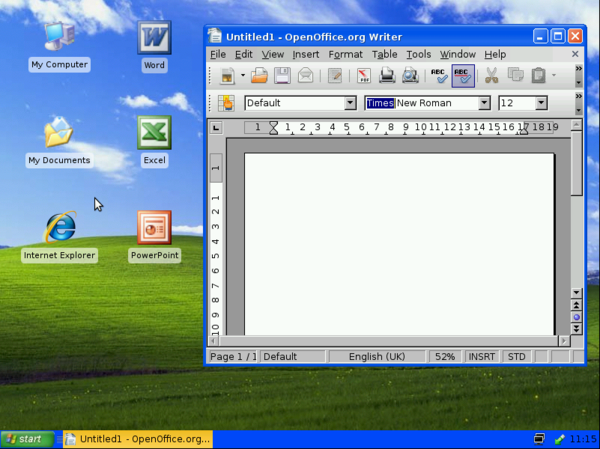Image resolution: width=600 pixels, height=449 pixels.
Task: Click the start button on taskbar
Action: click(27, 439)
